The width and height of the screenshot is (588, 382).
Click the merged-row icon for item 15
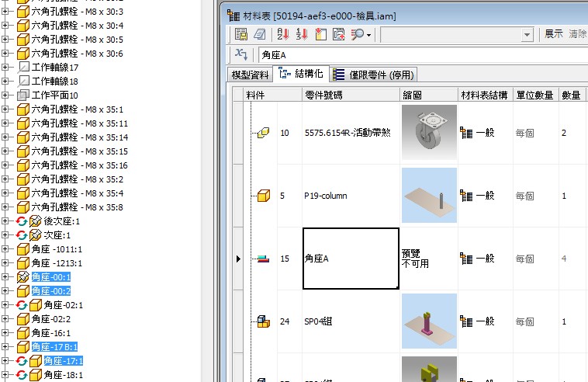click(x=264, y=259)
